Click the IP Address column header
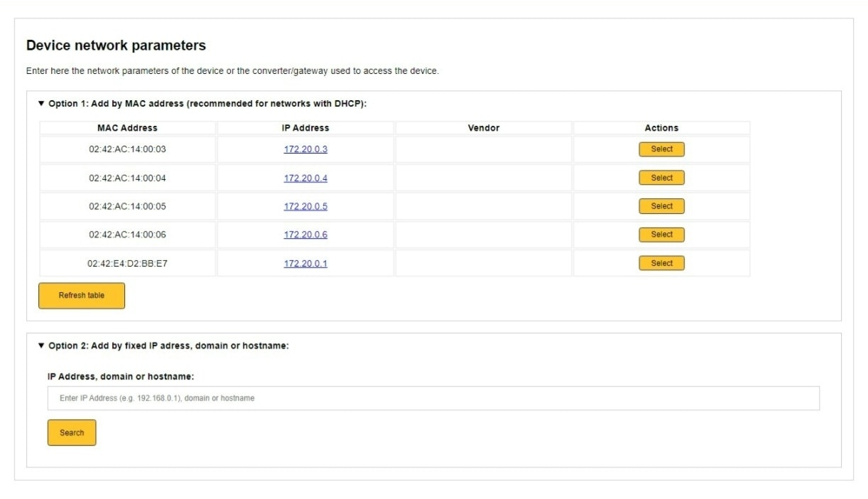The height and width of the screenshot is (499, 868). (305, 128)
